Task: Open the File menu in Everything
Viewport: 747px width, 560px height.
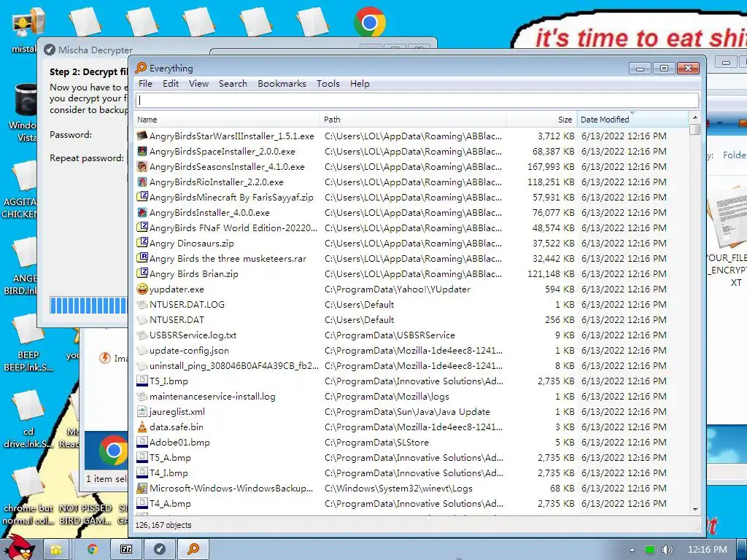Action: 145,83
